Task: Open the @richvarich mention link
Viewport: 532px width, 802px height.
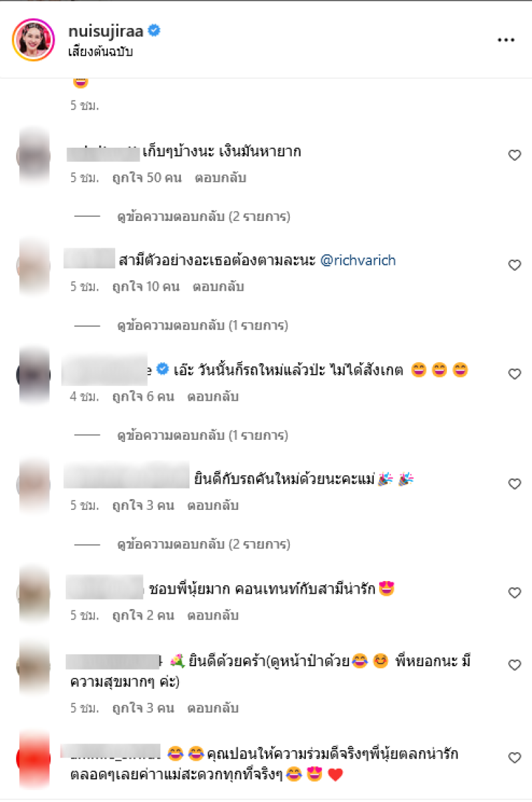Action: coord(358,260)
